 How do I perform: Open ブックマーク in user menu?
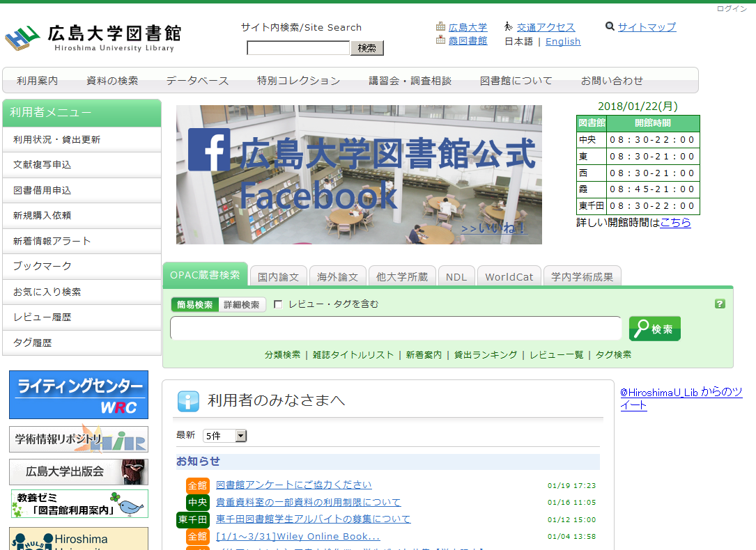pos(82,266)
